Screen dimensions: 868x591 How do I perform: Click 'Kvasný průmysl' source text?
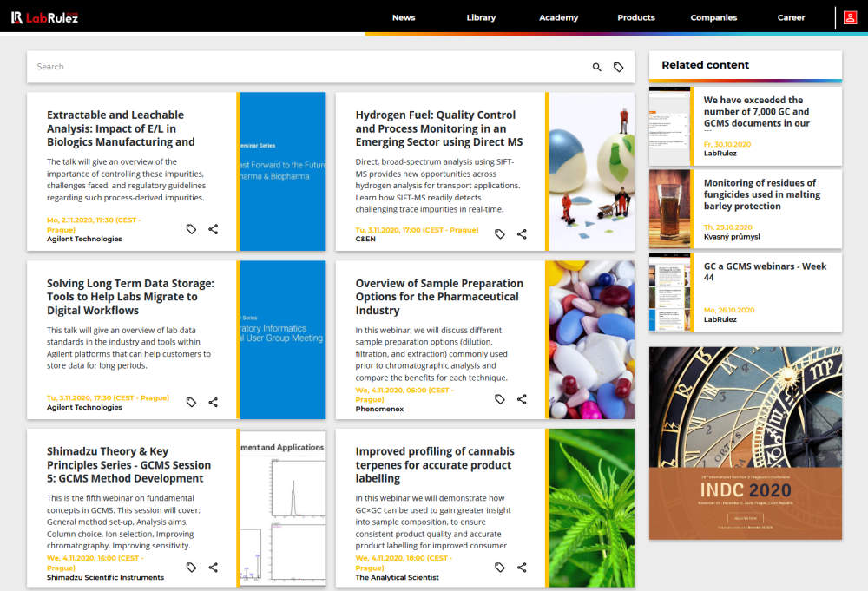[732, 237]
